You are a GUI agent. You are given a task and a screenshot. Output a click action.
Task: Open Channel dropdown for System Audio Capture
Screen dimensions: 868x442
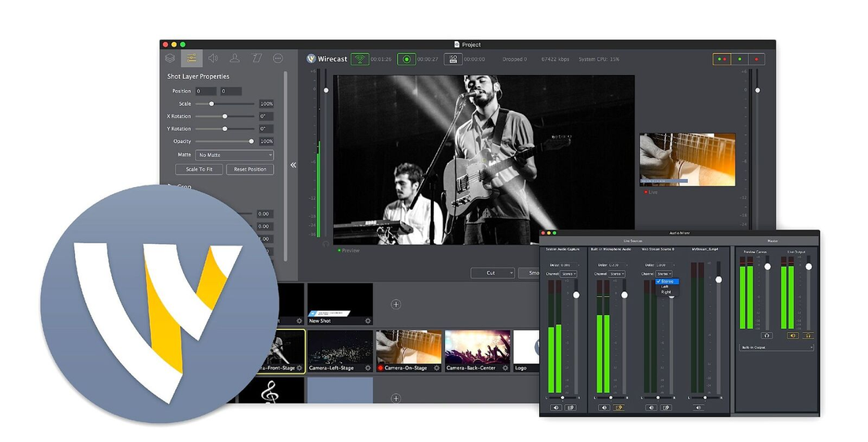click(568, 274)
